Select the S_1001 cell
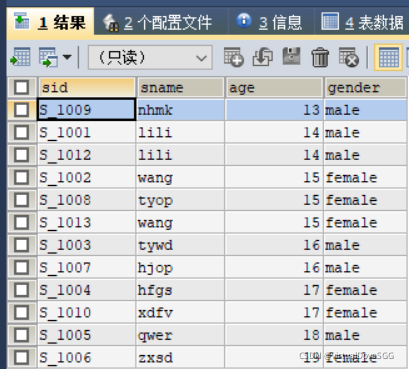409x369 pixels. coord(86,132)
